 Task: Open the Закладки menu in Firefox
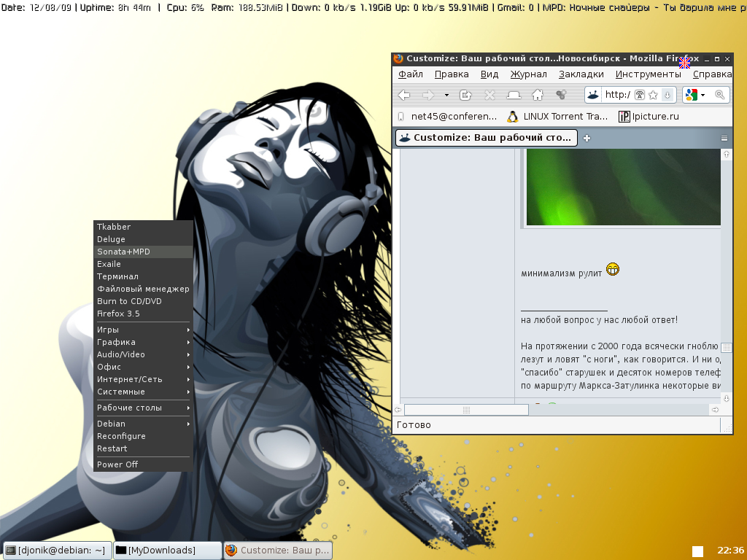point(581,74)
